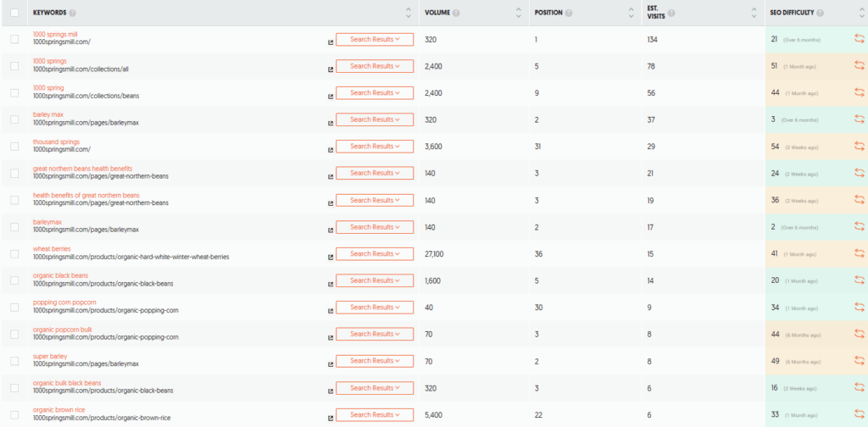Sort table by Position column arrows

631,12
